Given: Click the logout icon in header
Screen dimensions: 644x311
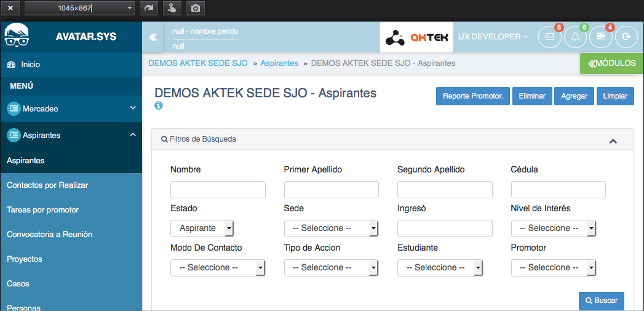Looking at the screenshot, I should pyautogui.click(x=626, y=37).
